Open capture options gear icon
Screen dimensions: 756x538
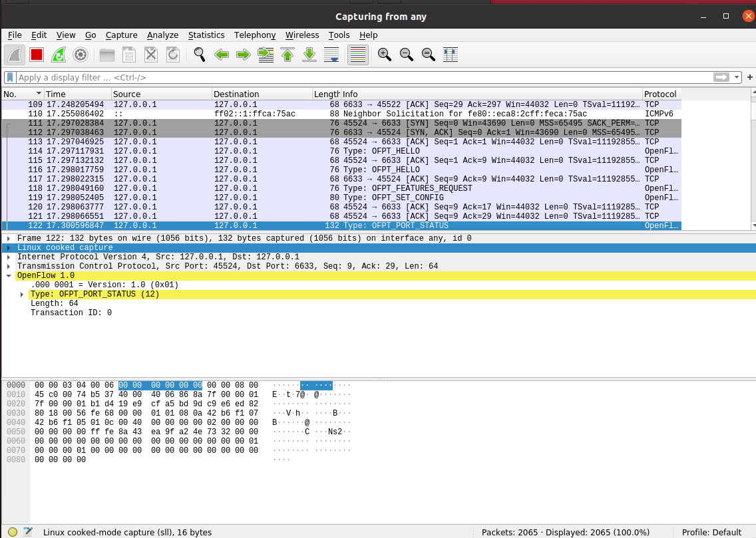click(x=81, y=55)
